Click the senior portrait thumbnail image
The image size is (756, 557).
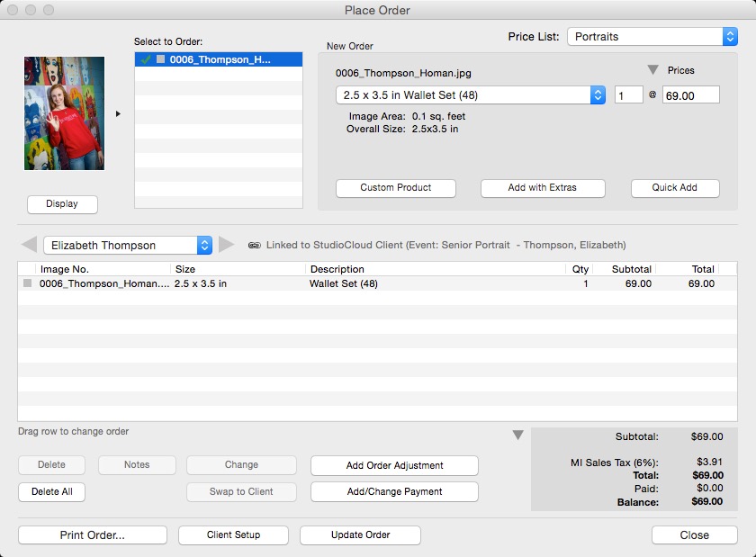tap(64, 113)
